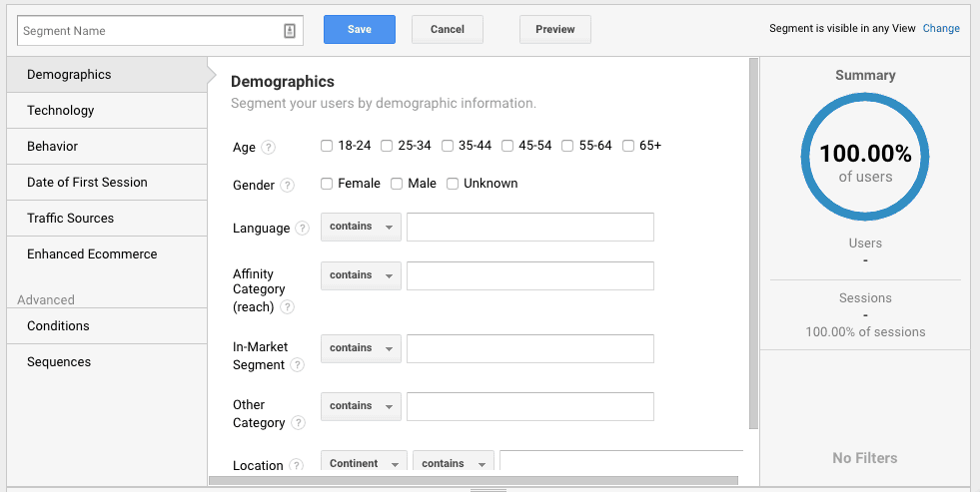This screenshot has height=492, width=980.
Task: Tick the 65+ age checkbox
Action: point(628,146)
